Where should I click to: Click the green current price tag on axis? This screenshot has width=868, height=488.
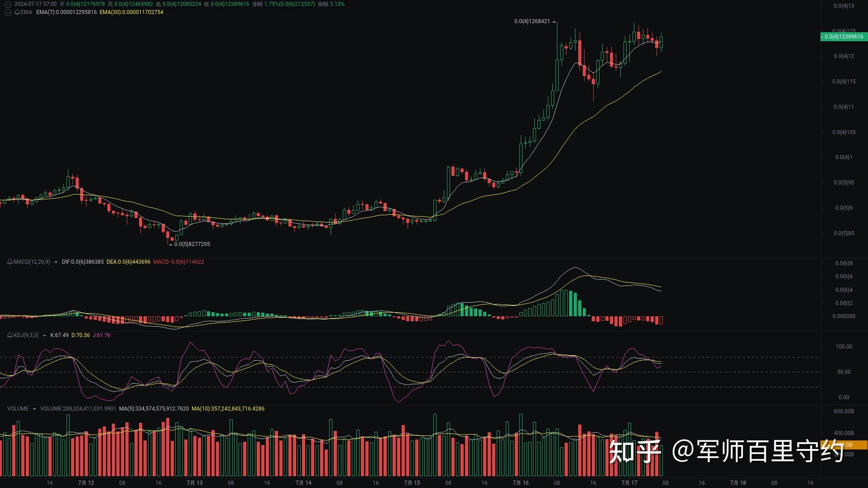point(844,37)
